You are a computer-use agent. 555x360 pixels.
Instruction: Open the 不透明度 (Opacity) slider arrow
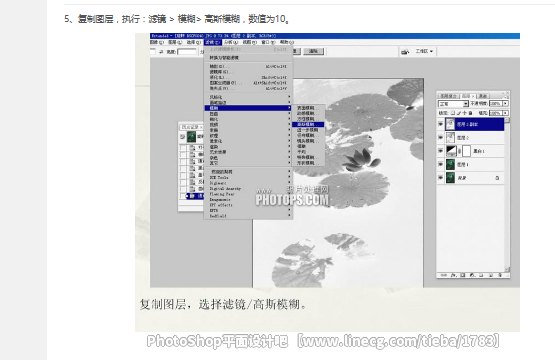tap(505, 103)
